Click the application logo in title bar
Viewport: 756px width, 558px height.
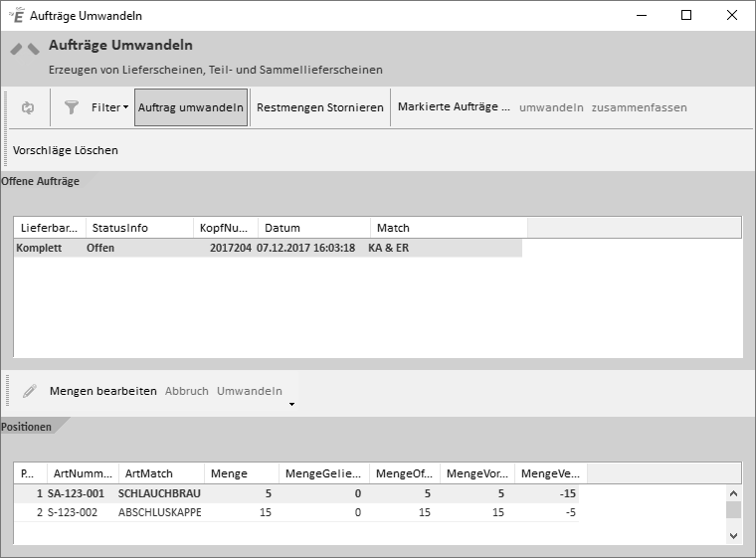[16, 16]
